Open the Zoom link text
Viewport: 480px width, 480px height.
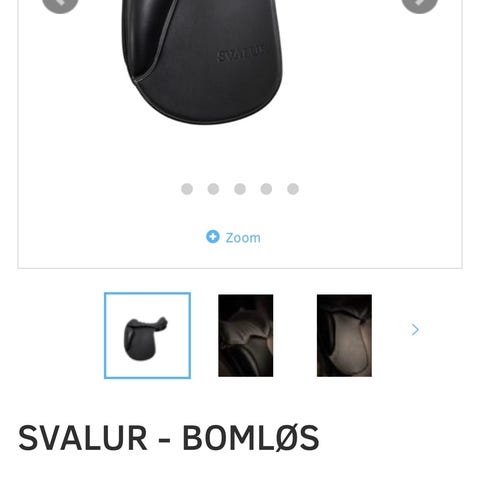(243, 238)
